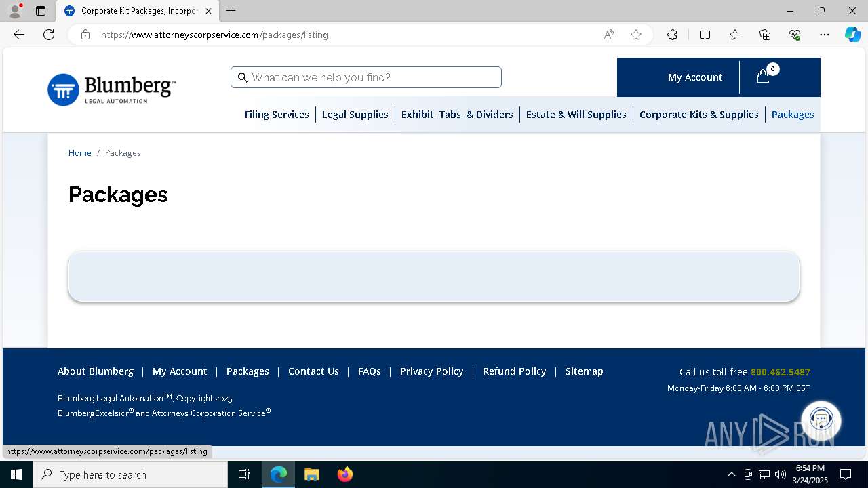Open Contact Us footer link
The image size is (868, 488).
coord(313,371)
